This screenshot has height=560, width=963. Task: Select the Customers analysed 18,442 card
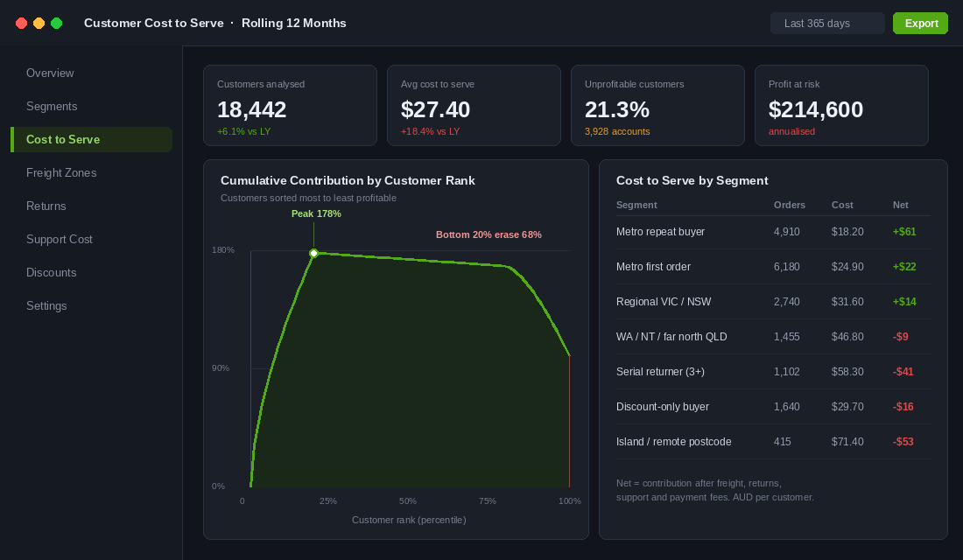290,106
